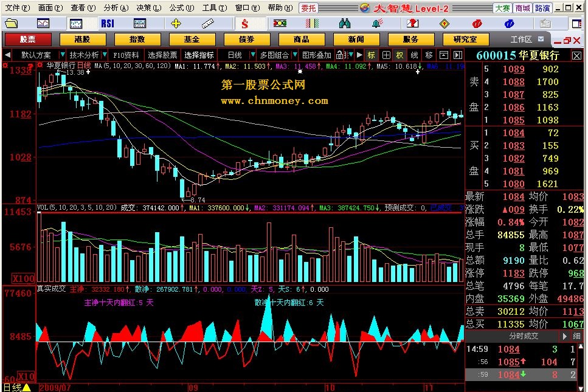Click the grey clipboard toolbar icon
The height and width of the screenshot is (392, 588).
point(545,24)
